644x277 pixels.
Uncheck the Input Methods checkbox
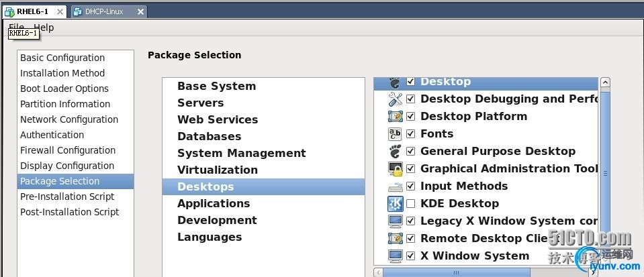pyautogui.click(x=410, y=186)
